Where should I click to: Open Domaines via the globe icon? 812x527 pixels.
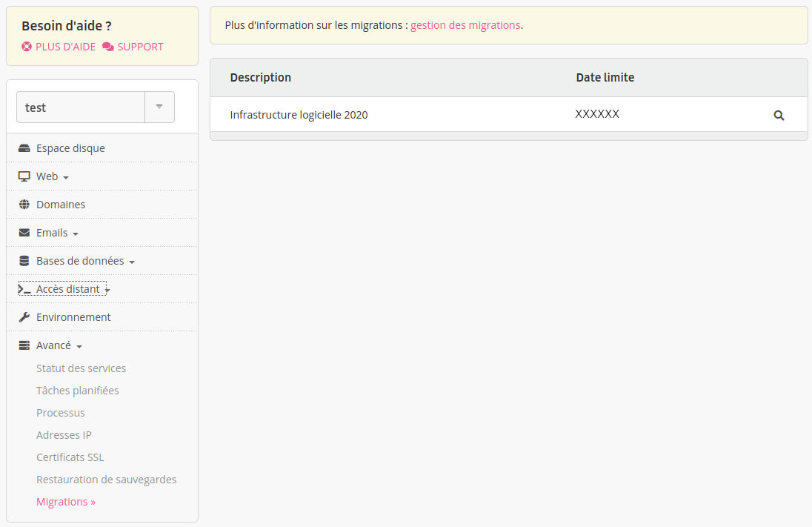[x=24, y=204]
